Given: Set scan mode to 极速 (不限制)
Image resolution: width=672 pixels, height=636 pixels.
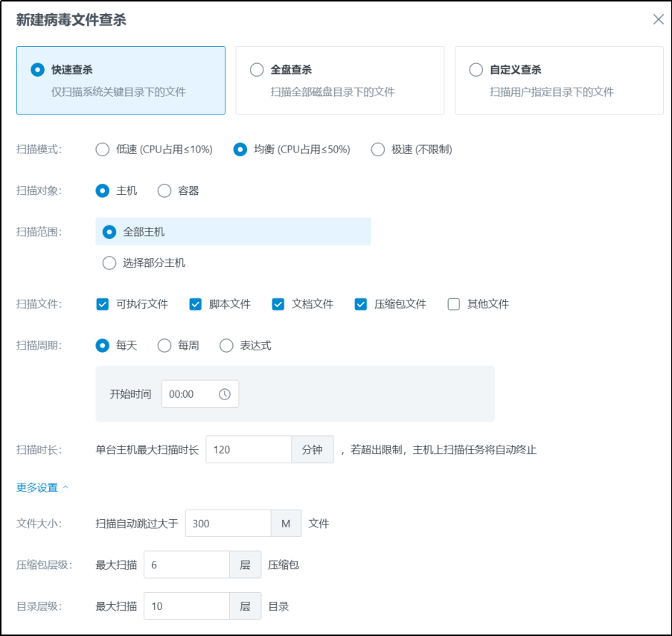Looking at the screenshot, I should [x=378, y=150].
